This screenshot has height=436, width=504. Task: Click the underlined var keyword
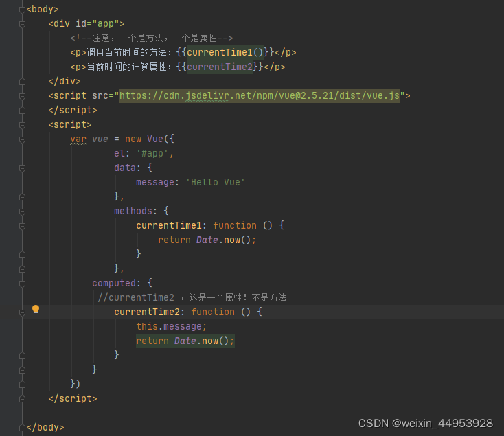pos(78,139)
